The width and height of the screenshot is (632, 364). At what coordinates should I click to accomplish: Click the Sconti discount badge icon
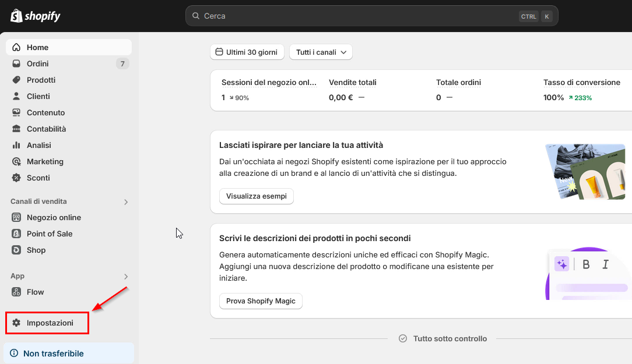(16, 178)
